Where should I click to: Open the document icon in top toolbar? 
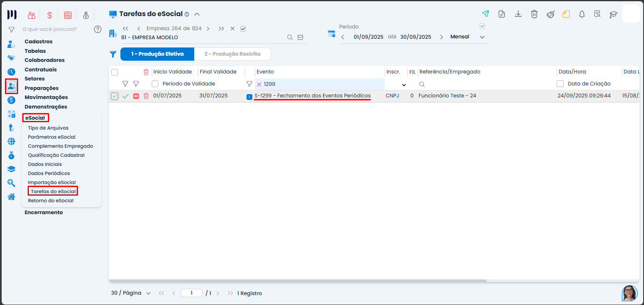[502, 14]
